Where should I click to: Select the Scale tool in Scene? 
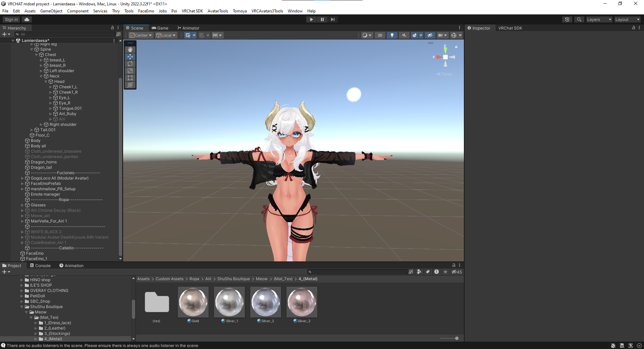[x=130, y=71]
